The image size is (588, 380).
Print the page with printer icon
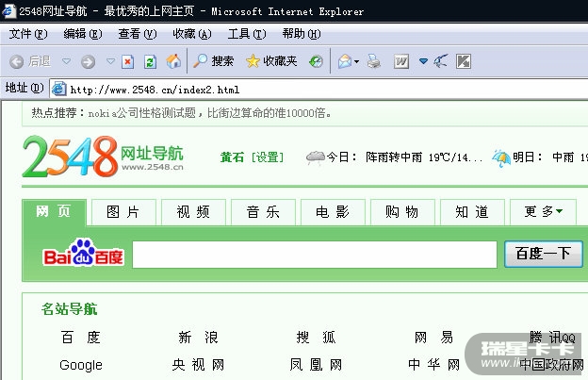pyautogui.click(x=373, y=61)
